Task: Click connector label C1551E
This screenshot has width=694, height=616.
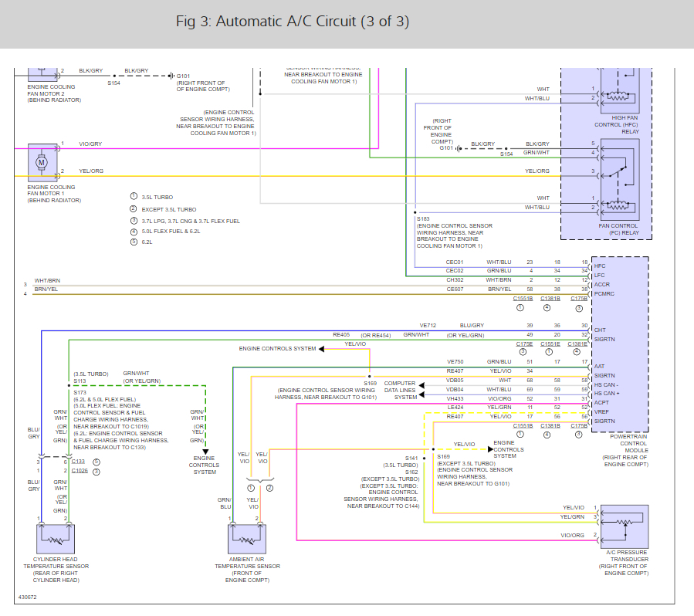Action: click(550, 344)
